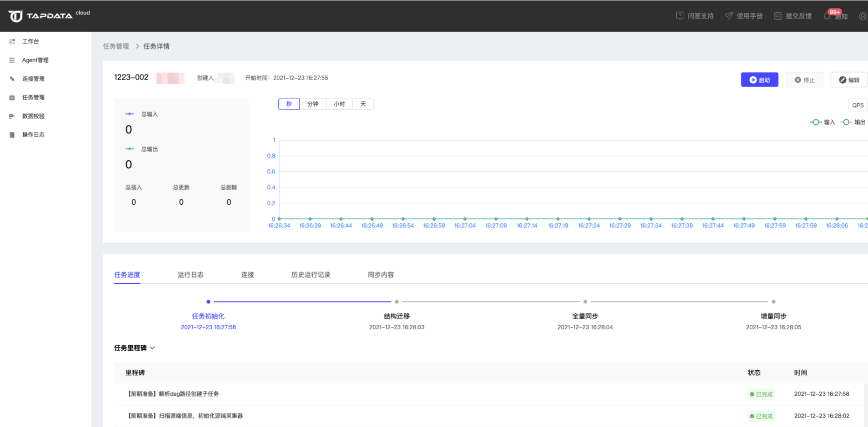The image size is (868, 427).
Task: Switch chart granularity to 小时
Action: click(x=339, y=104)
